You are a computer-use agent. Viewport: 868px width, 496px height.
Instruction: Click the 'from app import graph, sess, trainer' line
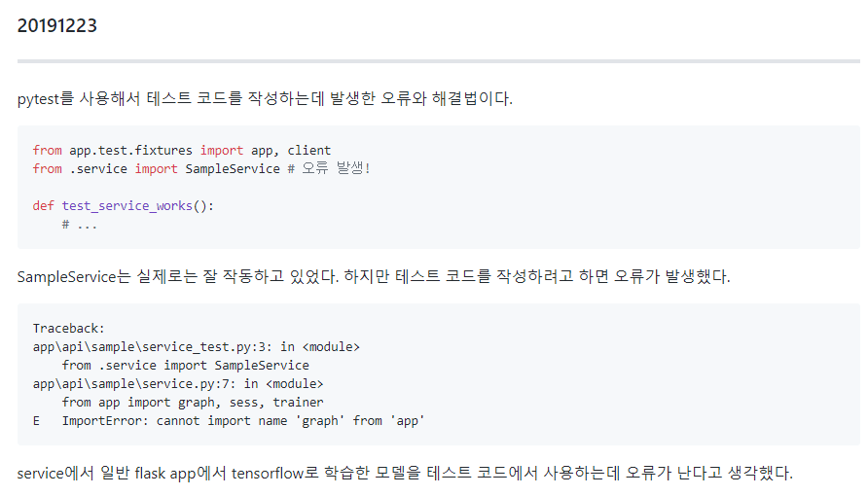[x=193, y=403]
